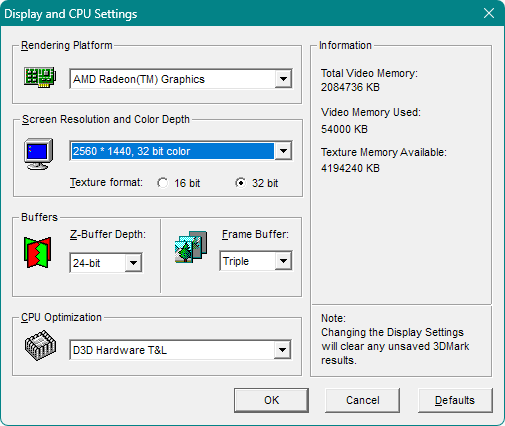This screenshot has width=505, height=426.
Task: Expand the Frame Buffer Triple dropdown
Action: 283,261
